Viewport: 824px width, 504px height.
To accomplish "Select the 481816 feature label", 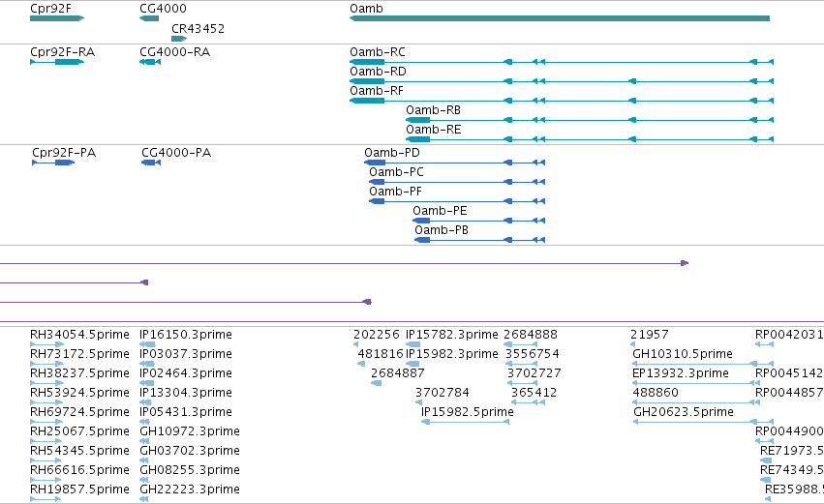I will point(381,354).
